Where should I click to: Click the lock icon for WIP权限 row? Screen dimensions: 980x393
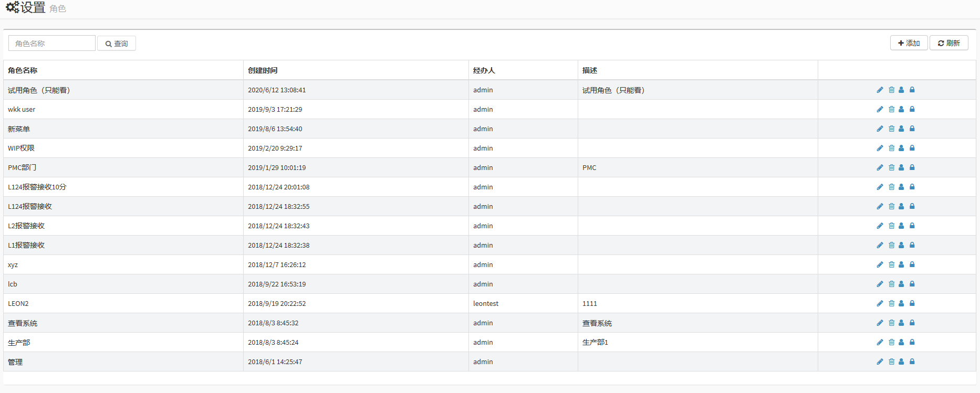(x=912, y=148)
